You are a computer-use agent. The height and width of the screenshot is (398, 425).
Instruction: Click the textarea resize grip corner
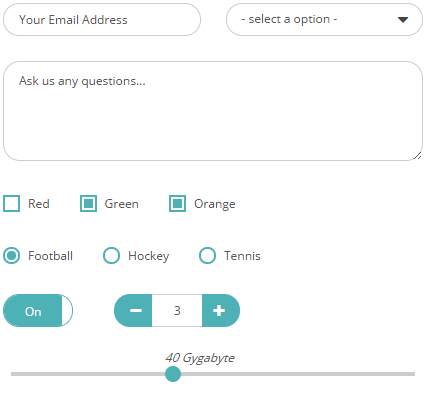pos(417,156)
